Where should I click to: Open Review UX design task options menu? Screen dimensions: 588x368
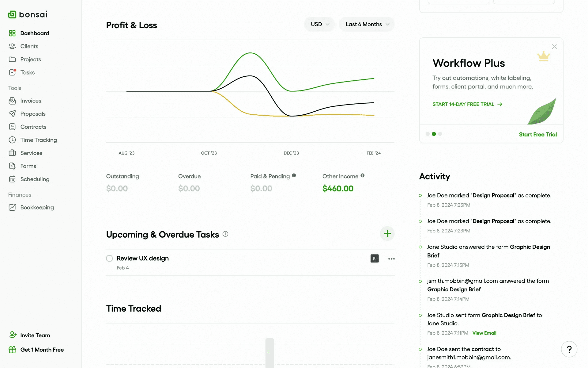pyautogui.click(x=391, y=259)
